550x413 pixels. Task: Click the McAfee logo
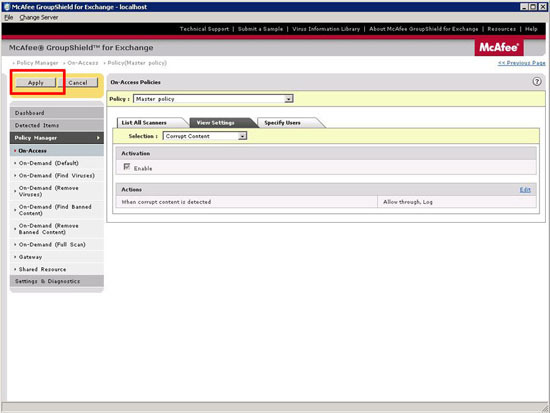499,47
